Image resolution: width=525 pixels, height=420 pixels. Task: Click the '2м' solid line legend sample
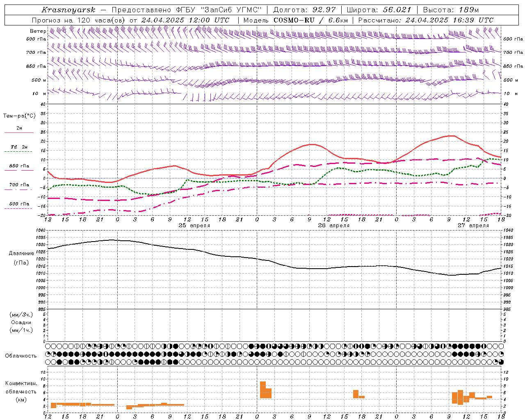pyautogui.click(x=19, y=132)
